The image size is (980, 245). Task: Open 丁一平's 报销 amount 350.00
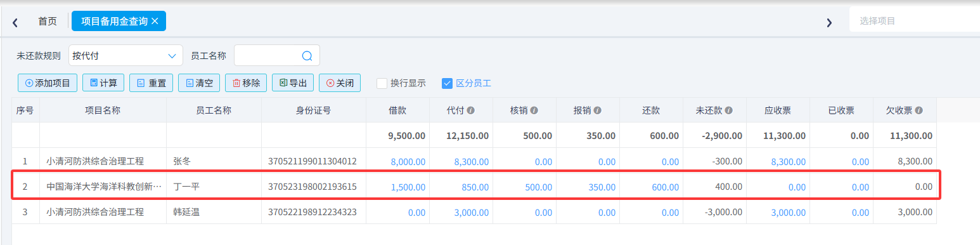pos(602,187)
